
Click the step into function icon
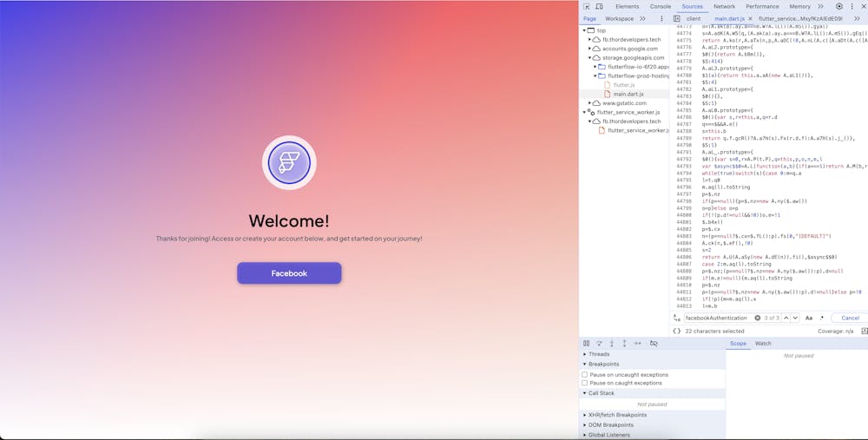pyautogui.click(x=612, y=344)
